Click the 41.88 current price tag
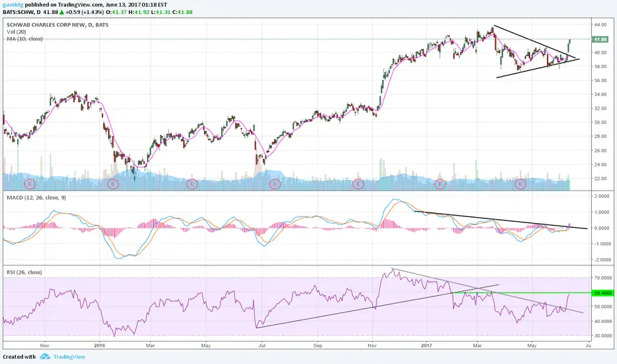This screenshot has width=617, height=364. tap(600, 39)
